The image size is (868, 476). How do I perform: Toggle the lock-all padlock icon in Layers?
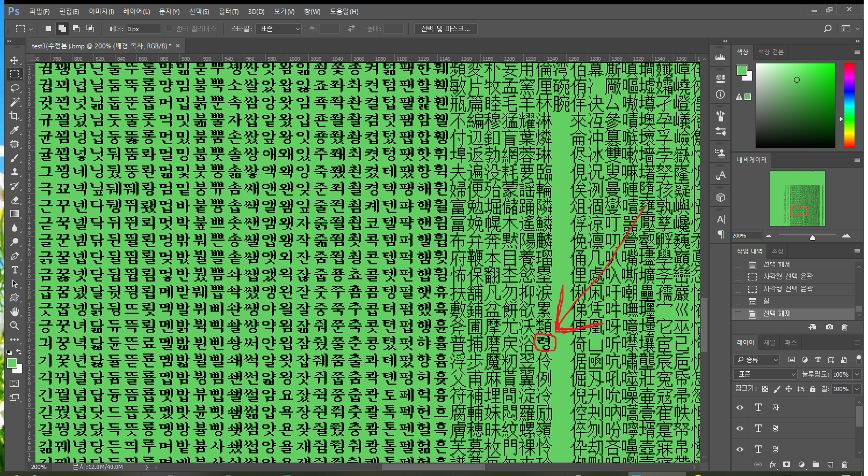pyautogui.click(x=813, y=389)
